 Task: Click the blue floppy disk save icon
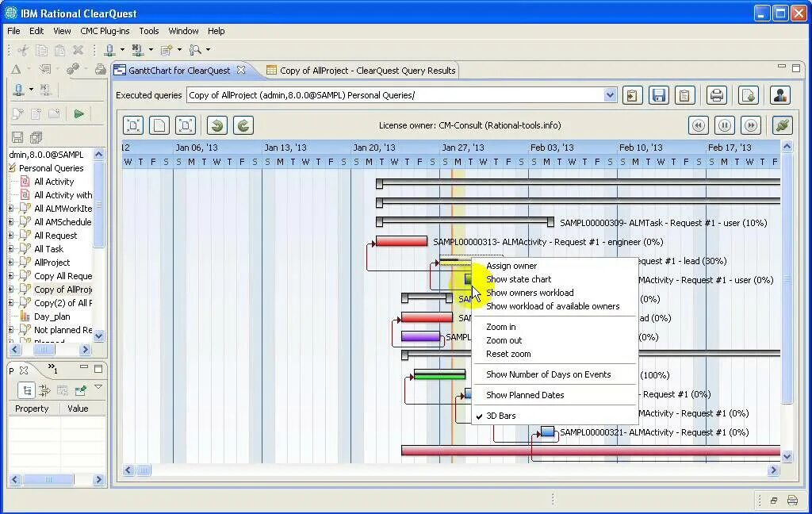[x=659, y=95]
